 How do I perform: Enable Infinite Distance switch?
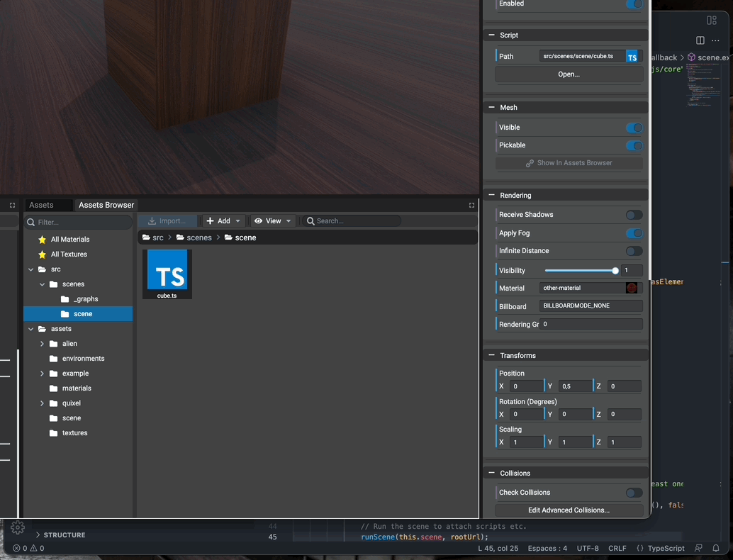(634, 251)
